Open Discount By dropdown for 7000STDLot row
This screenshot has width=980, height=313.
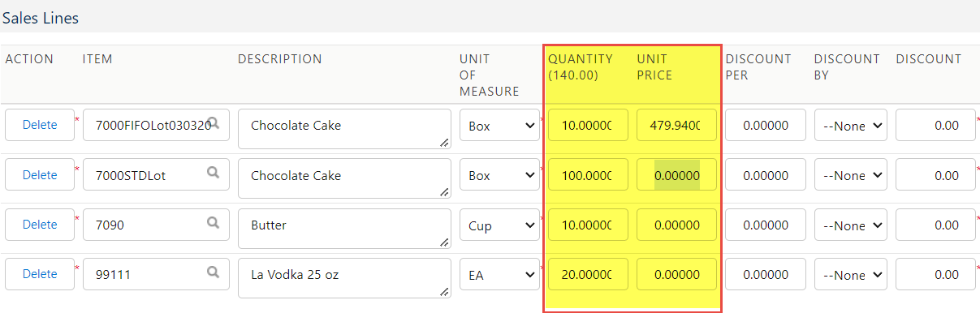pos(850,175)
